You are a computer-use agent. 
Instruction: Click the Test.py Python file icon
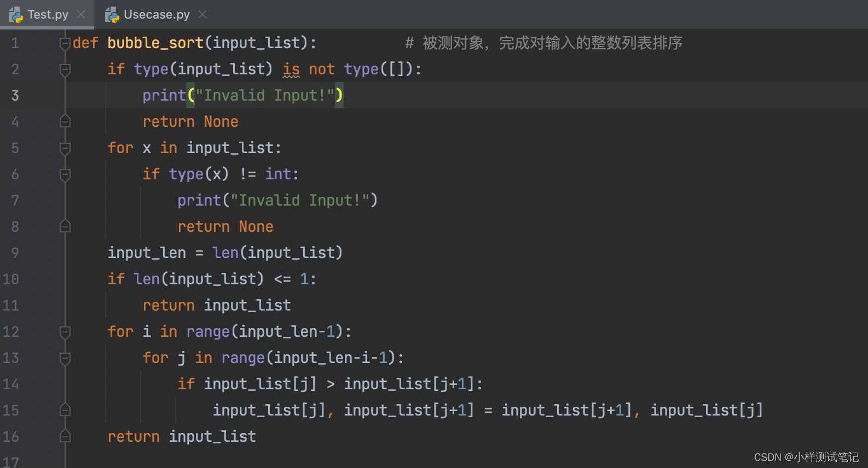click(x=16, y=15)
